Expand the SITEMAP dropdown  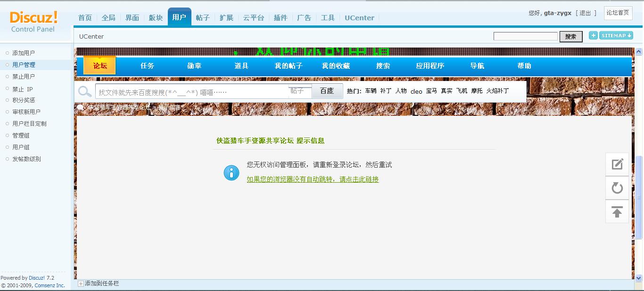(x=616, y=36)
